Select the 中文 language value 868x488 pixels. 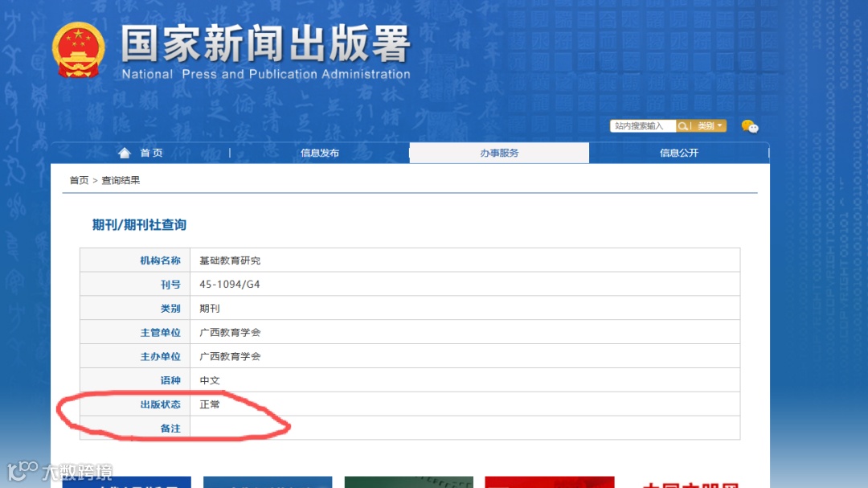[210, 380]
